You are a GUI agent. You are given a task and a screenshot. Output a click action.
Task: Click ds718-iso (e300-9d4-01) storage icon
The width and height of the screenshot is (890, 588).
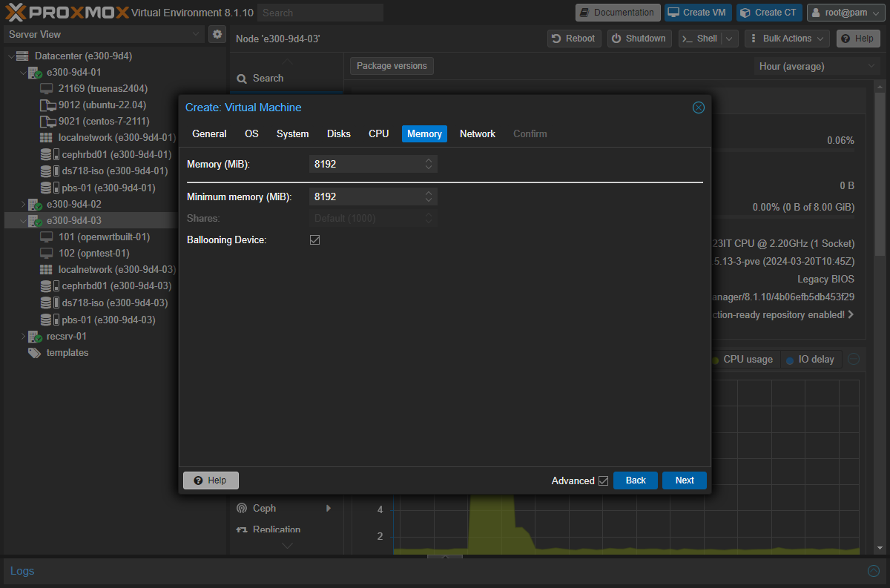tap(49, 171)
